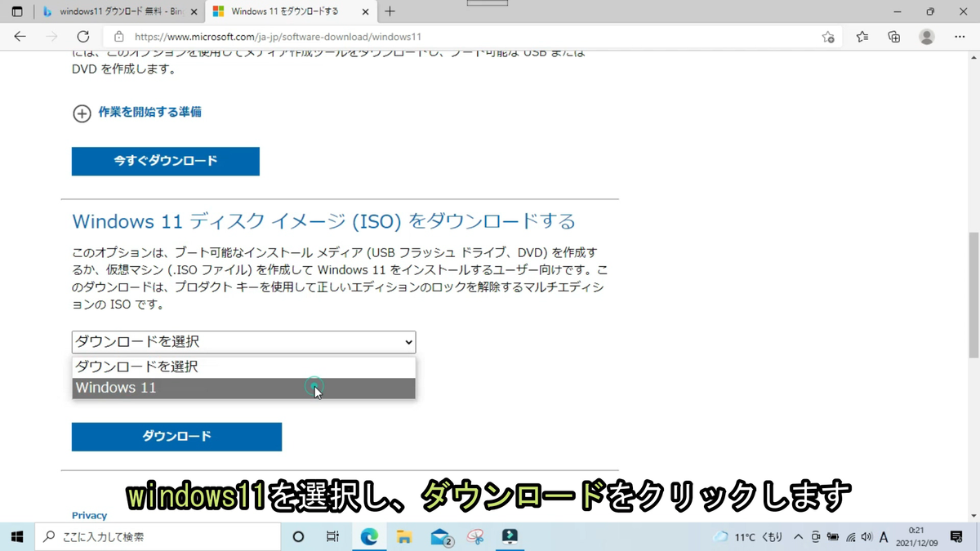Click the blue ダウンロード button
The width and height of the screenshot is (980, 551).
(176, 437)
